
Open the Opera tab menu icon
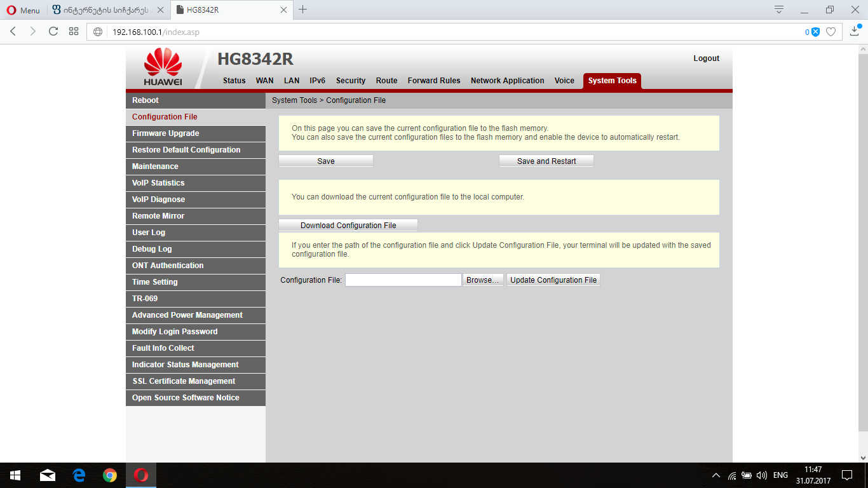click(779, 10)
